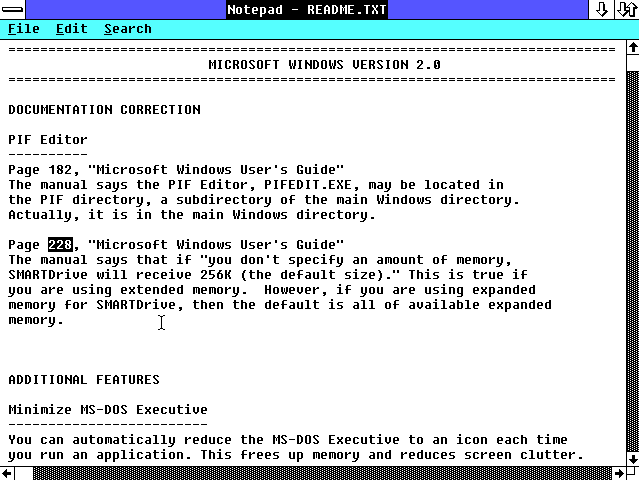Click the Minimize MS-DOS Executive subheading

point(108,410)
